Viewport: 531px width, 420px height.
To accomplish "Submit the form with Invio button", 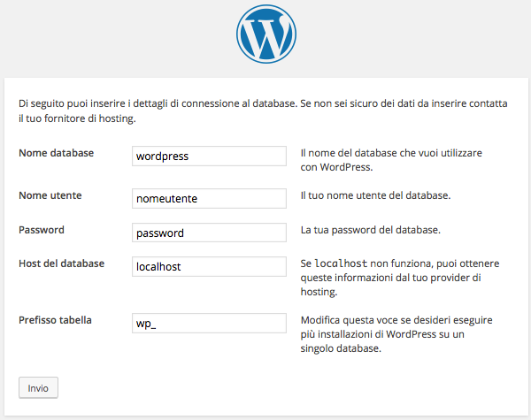I will click(x=38, y=388).
